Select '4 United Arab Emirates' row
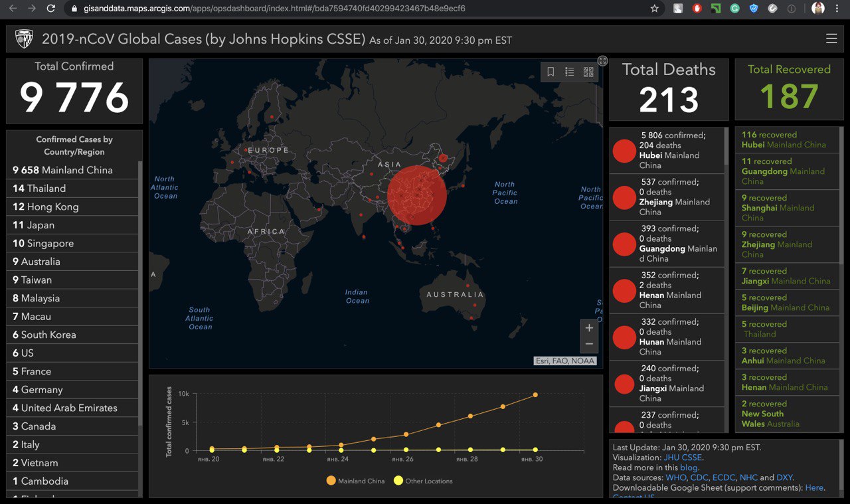This screenshot has width=850, height=504. [72, 408]
